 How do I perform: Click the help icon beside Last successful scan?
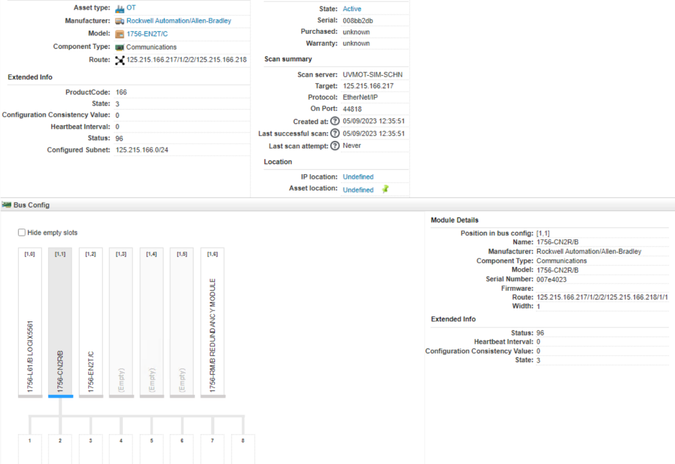click(335, 133)
